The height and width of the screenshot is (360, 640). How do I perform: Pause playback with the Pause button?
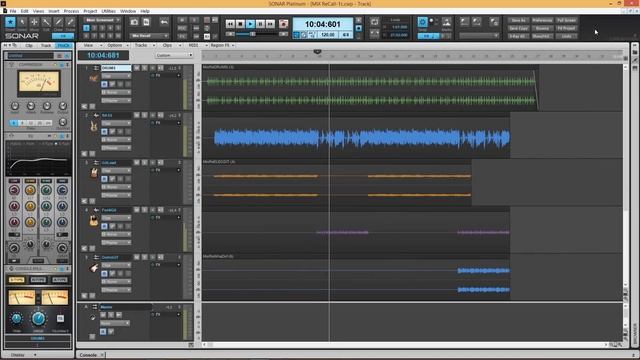pyautogui.click(x=260, y=24)
